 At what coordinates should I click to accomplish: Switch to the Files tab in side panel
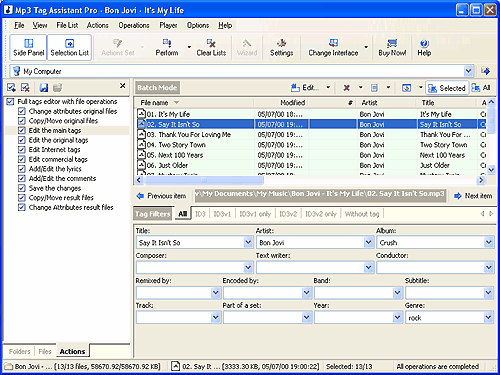coord(45,351)
